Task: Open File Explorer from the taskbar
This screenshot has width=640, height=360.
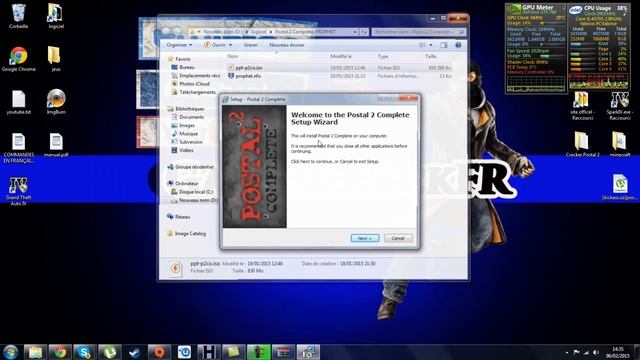Action: tap(36, 352)
